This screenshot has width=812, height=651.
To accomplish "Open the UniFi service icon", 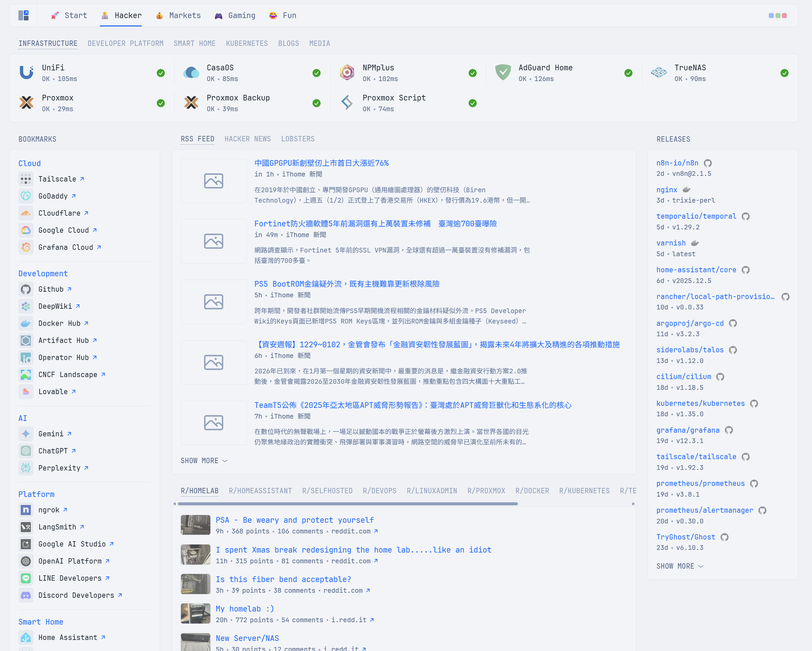I will [x=26, y=73].
